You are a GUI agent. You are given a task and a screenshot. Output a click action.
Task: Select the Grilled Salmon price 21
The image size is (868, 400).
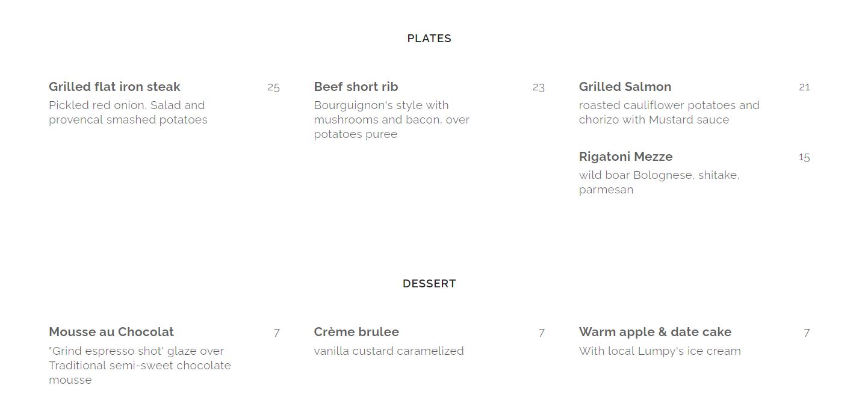coord(804,87)
